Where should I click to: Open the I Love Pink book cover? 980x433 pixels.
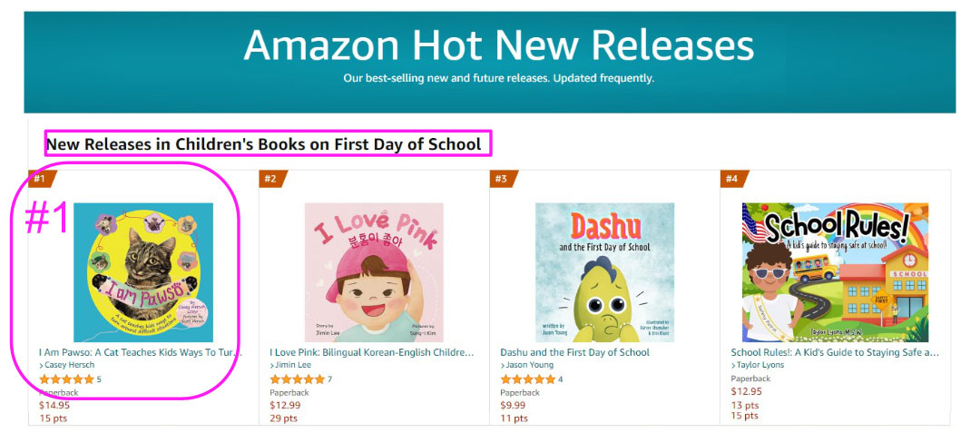click(374, 271)
